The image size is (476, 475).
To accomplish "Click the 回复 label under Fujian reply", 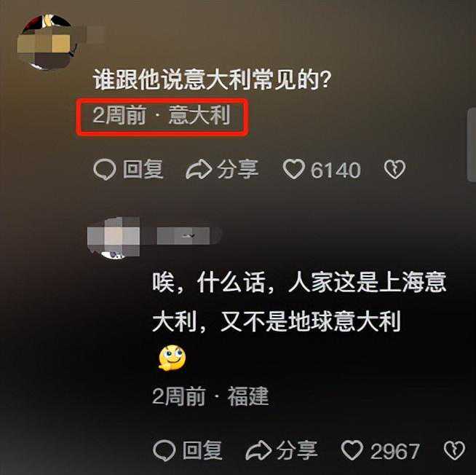I will 202,450.
